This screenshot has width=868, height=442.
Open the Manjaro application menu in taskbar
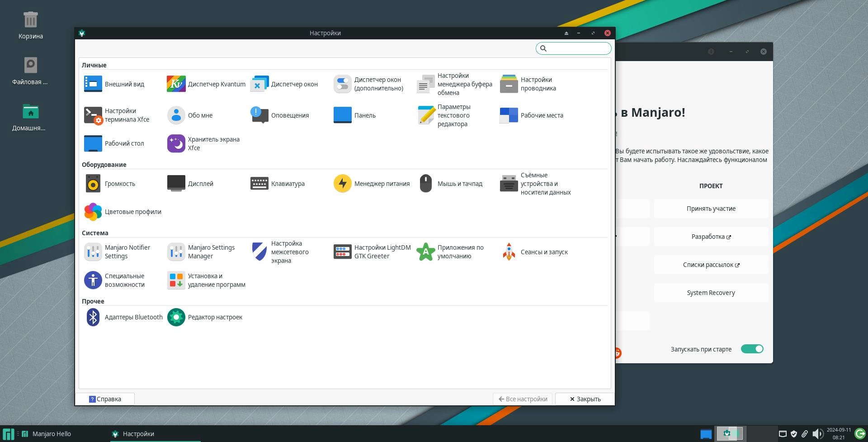click(x=8, y=434)
